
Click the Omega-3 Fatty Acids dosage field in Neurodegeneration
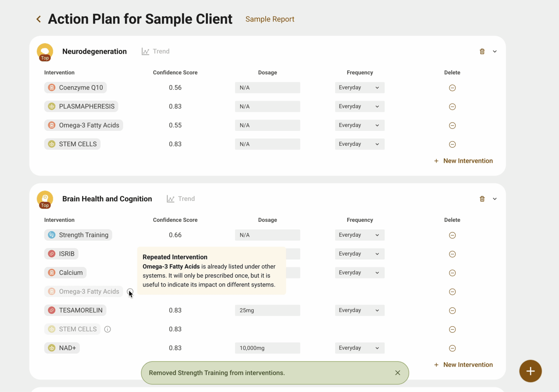267,125
